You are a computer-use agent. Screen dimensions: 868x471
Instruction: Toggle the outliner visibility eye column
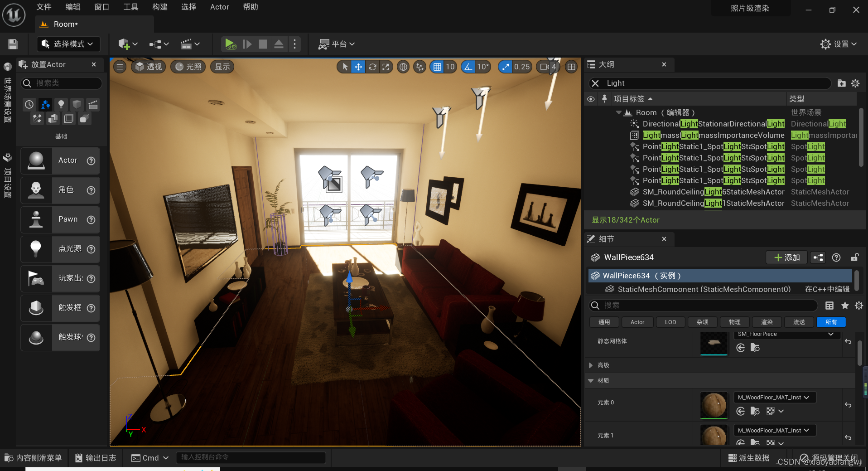pos(591,99)
